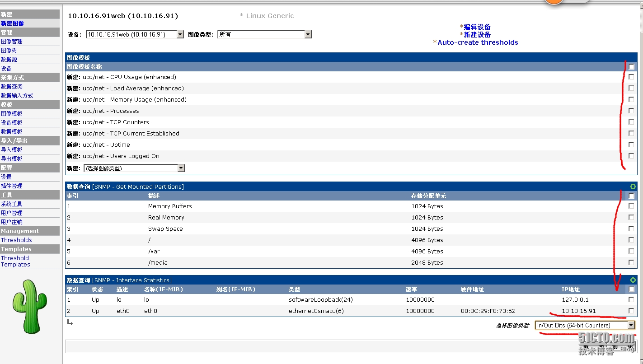
Task: Click 用户注销 to log out
Action: click(12, 222)
